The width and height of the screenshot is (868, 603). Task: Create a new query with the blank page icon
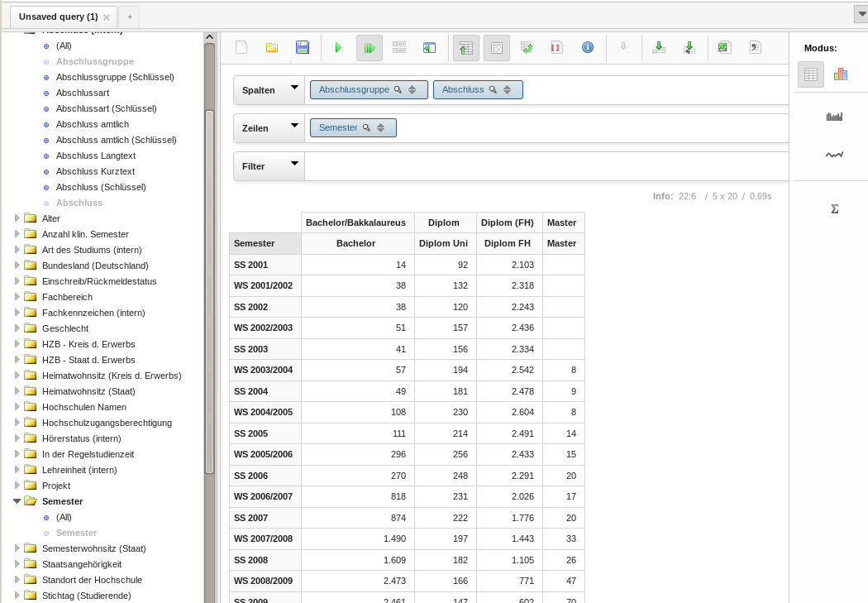[241, 48]
